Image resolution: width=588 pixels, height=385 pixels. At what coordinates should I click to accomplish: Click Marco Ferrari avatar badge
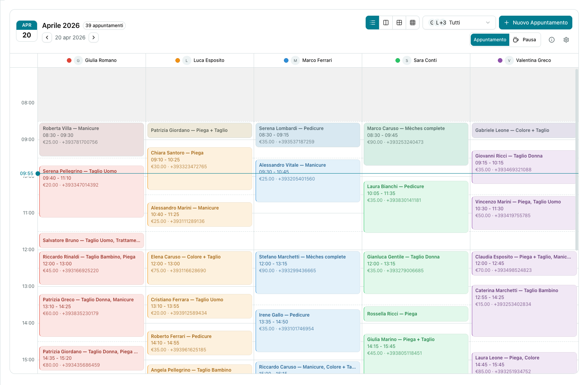click(295, 60)
